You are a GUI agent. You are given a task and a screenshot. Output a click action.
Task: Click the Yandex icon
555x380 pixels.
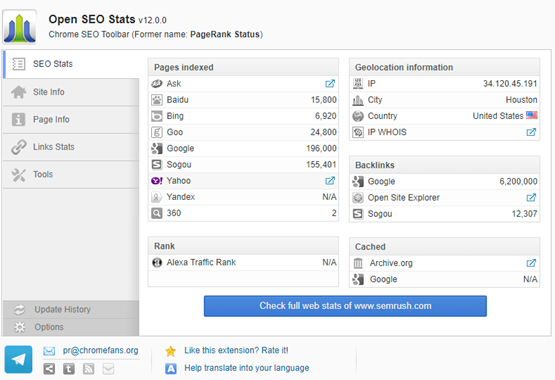[157, 197]
